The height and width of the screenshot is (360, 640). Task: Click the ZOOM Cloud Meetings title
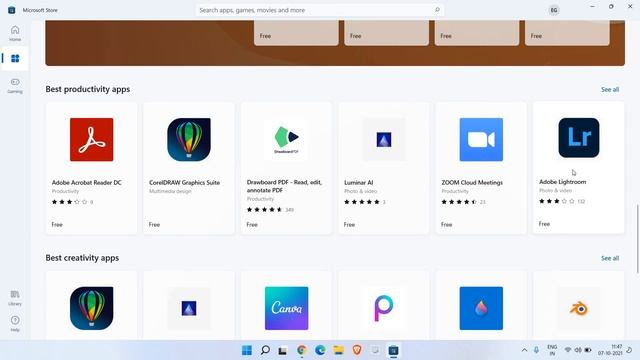click(472, 182)
